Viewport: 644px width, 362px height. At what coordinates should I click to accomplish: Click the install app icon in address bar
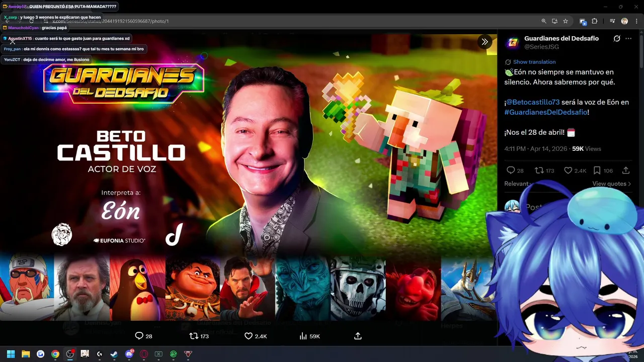click(554, 21)
